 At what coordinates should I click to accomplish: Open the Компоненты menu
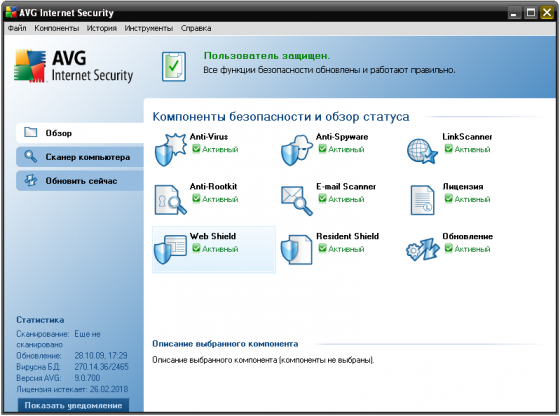[x=56, y=28]
